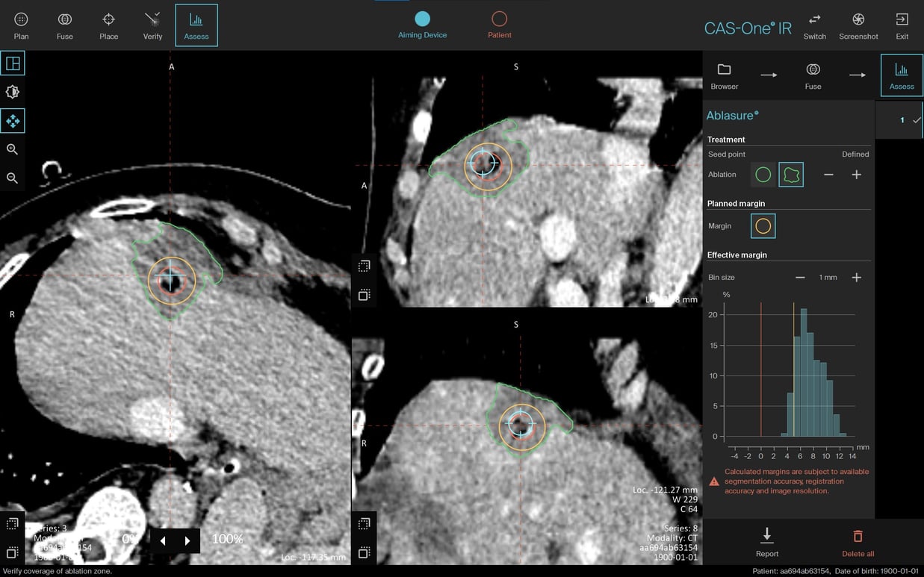Click the lower dashed-square icon in the top-right view
924x577 pixels.
(364, 295)
